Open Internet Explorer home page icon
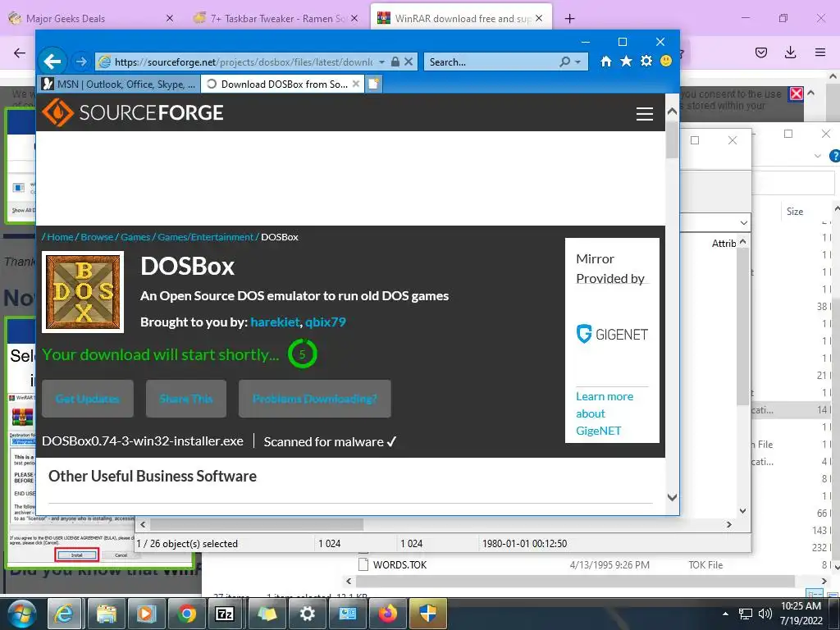840x630 pixels. point(606,62)
